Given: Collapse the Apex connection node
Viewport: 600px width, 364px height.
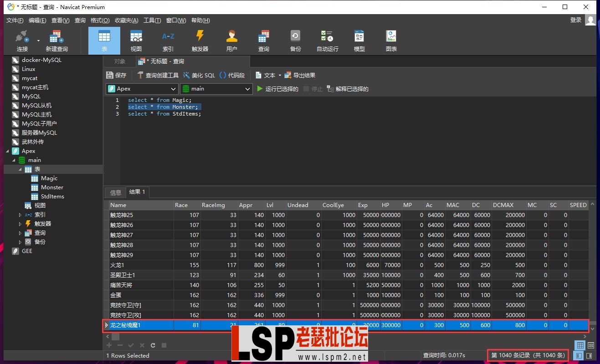Looking at the screenshot, I should coord(7,151).
